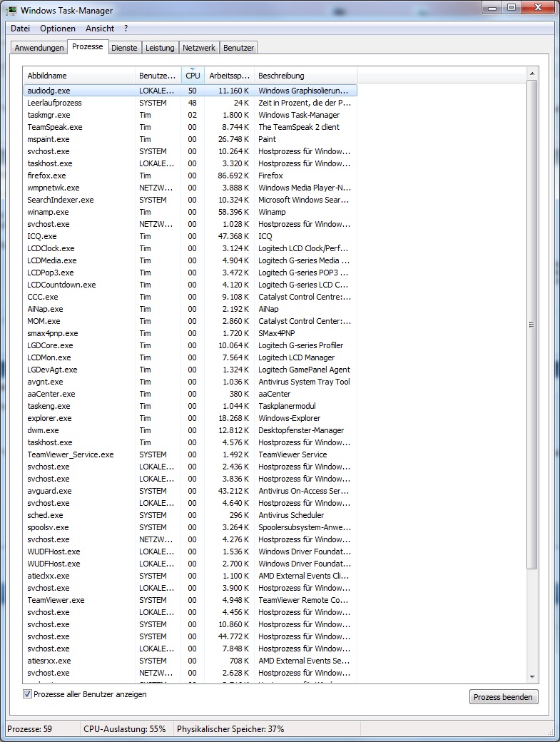Select the LCDClock.exe process
Screen dimensions: 560x742
click(190, 248)
